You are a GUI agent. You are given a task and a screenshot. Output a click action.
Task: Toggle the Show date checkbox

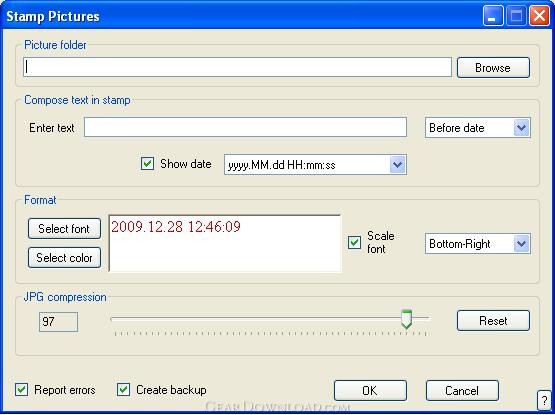pyautogui.click(x=147, y=164)
